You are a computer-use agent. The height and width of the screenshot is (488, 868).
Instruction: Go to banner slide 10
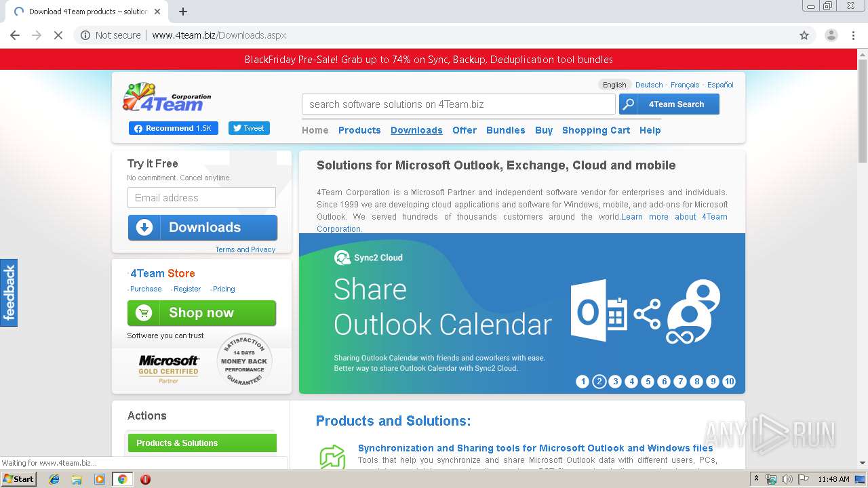[x=729, y=382]
